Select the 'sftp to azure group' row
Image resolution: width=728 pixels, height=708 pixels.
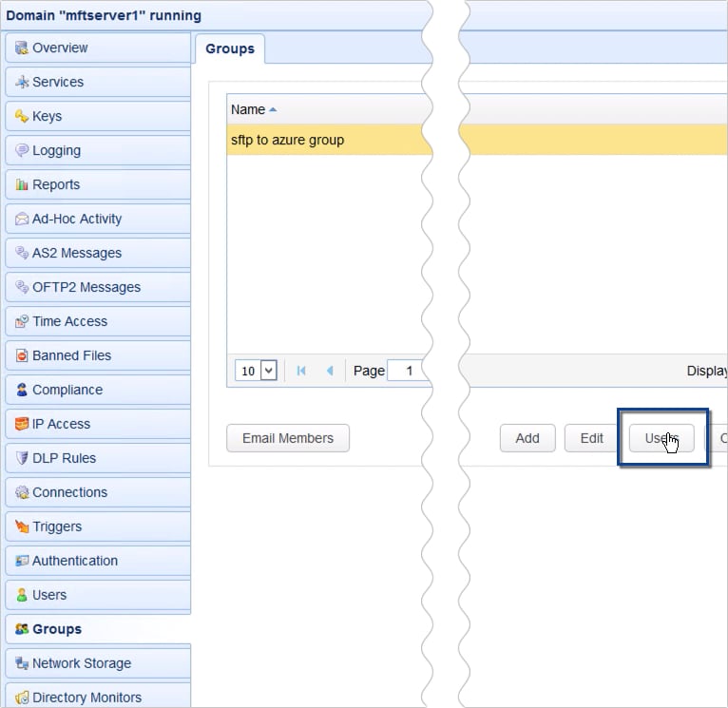pyautogui.click(x=323, y=140)
